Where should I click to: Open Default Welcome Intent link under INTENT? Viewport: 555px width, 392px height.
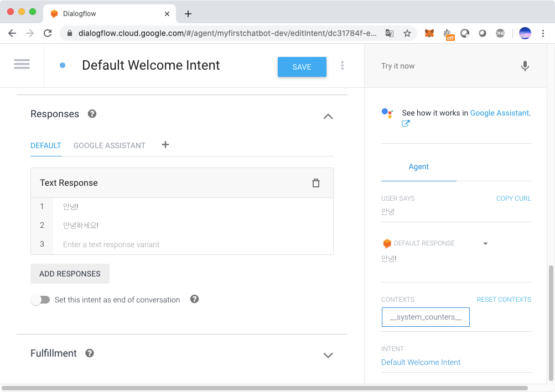point(421,362)
